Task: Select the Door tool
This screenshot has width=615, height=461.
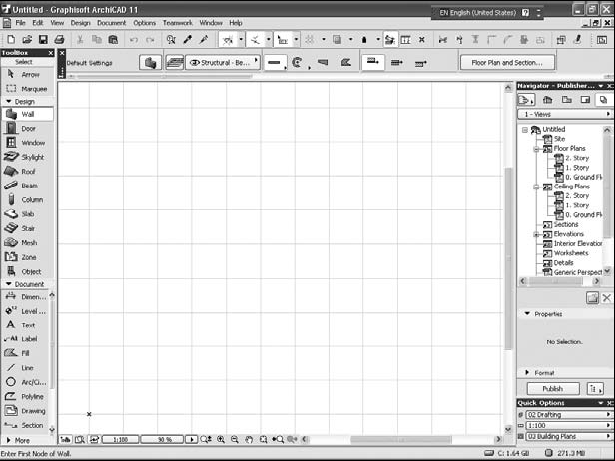Action: (x=27, y=129)
